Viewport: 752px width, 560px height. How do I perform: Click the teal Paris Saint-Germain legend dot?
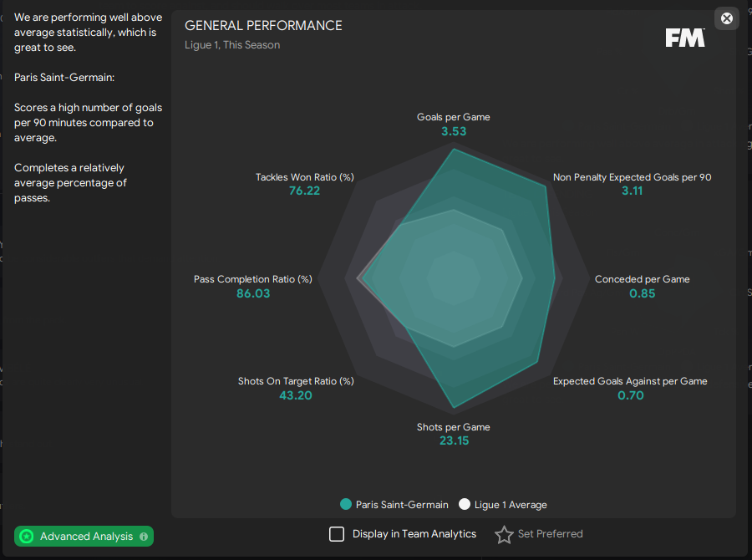[x=346, y=505]
